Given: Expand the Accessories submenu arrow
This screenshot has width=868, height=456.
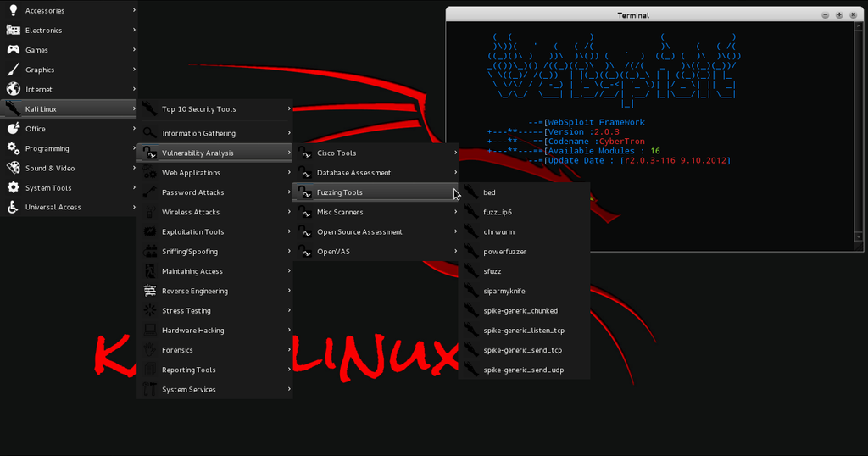Looking at the screenshot, I should point(134,10).
